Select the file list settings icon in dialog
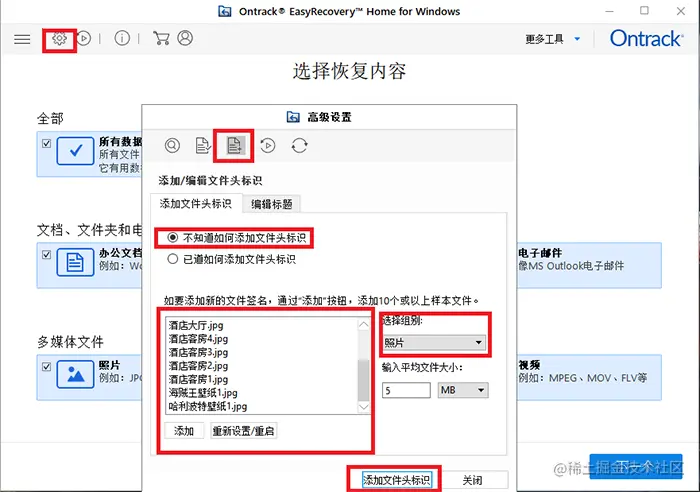 [x=203, y=146]
